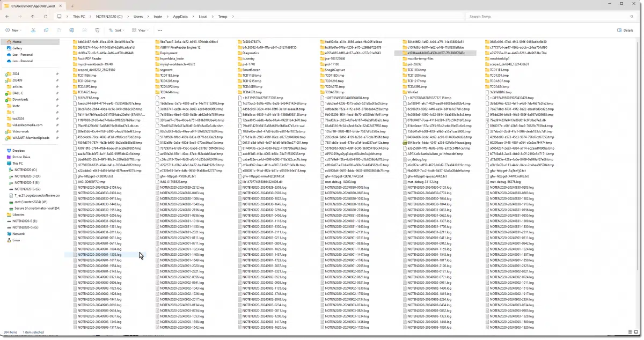This screenshot has height=340, width=644.
Task: Navigate back with the Back arrow
Action: tap(7, 17)
